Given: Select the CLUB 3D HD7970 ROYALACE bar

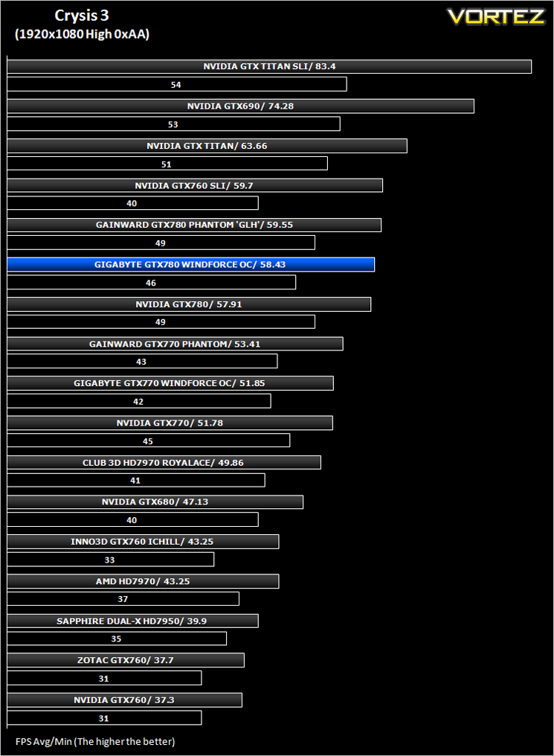Looking at the screenshot, I should pos(164,462).
